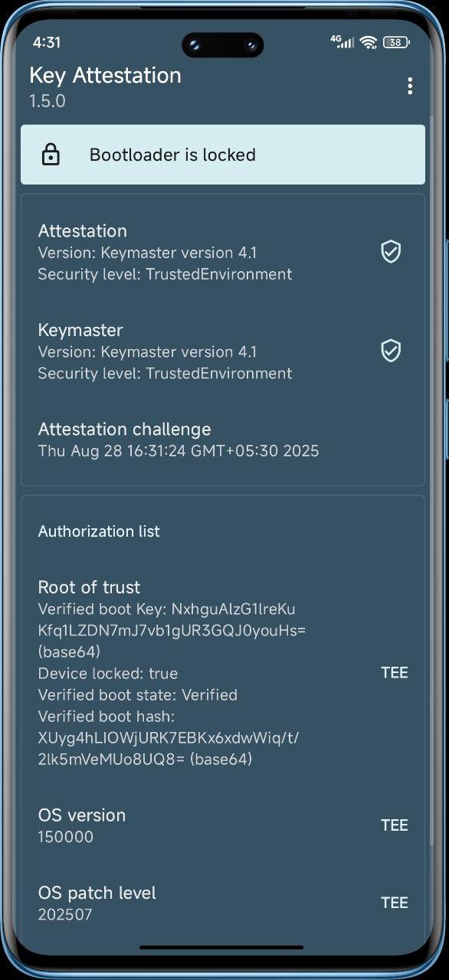The image size is (449, 980).
Task: Tap the TEE label next to Root of trust
Action: point(395,672)
